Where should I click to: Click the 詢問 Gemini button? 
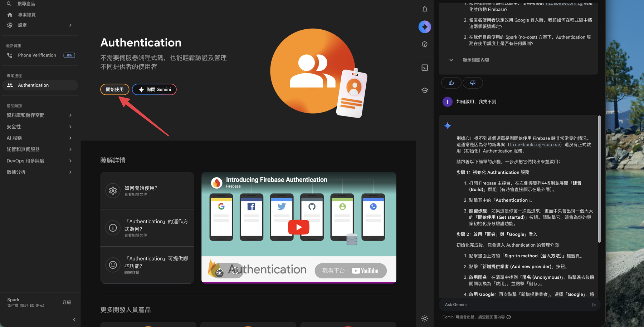pyautogui.click(x=154, y=89)
